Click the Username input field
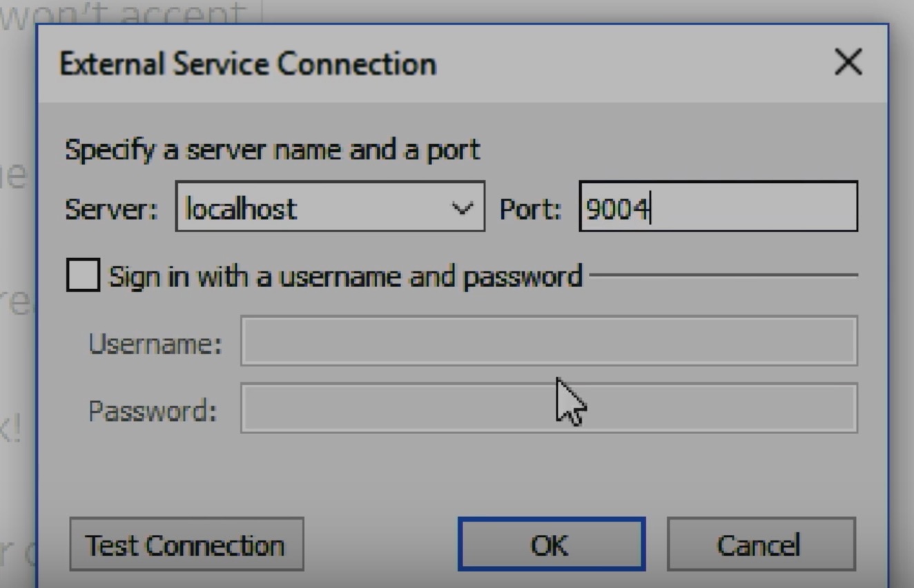Image resolution: width=914 pixels, height=588 pixels. click(x=549, y=341)
